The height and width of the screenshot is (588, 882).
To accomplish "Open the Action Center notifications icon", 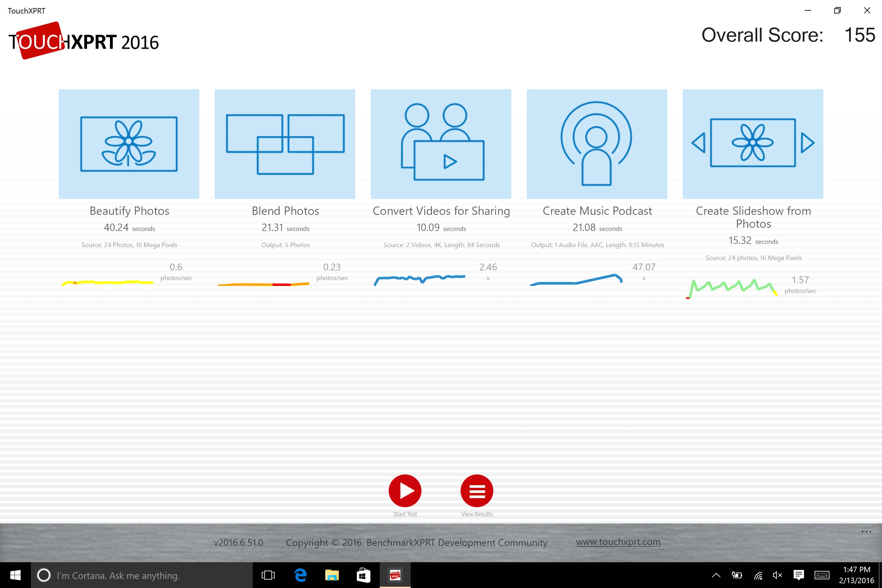I will (x=799, y=575).
